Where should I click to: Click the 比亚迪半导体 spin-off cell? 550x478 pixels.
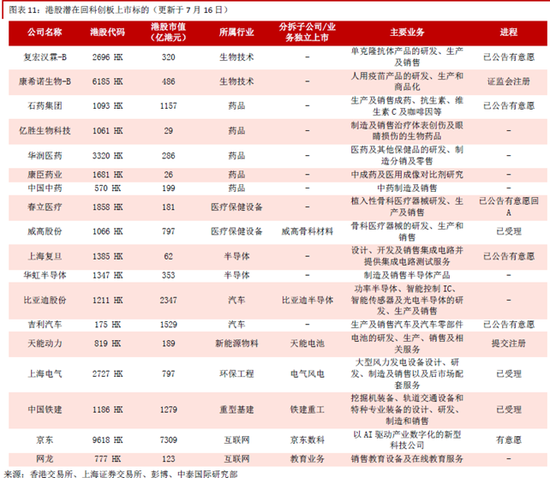(307, 300)
